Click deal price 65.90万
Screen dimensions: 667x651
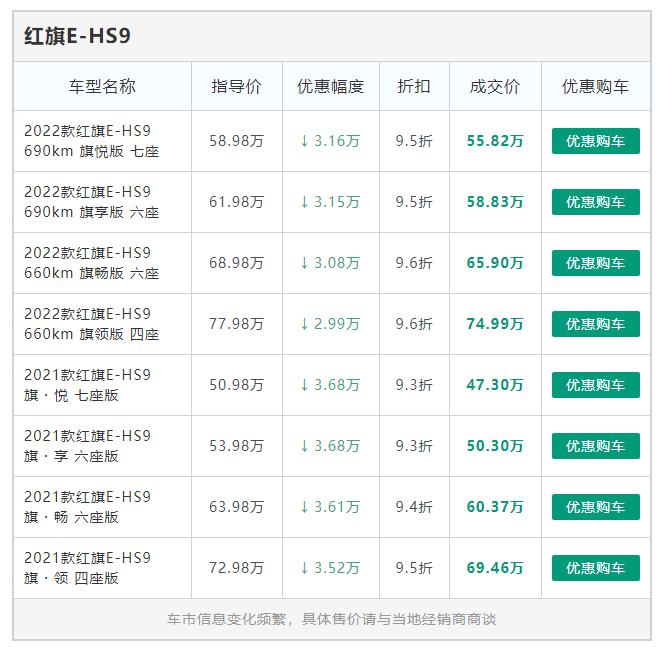pyautogui.click(x=495, y=263)
